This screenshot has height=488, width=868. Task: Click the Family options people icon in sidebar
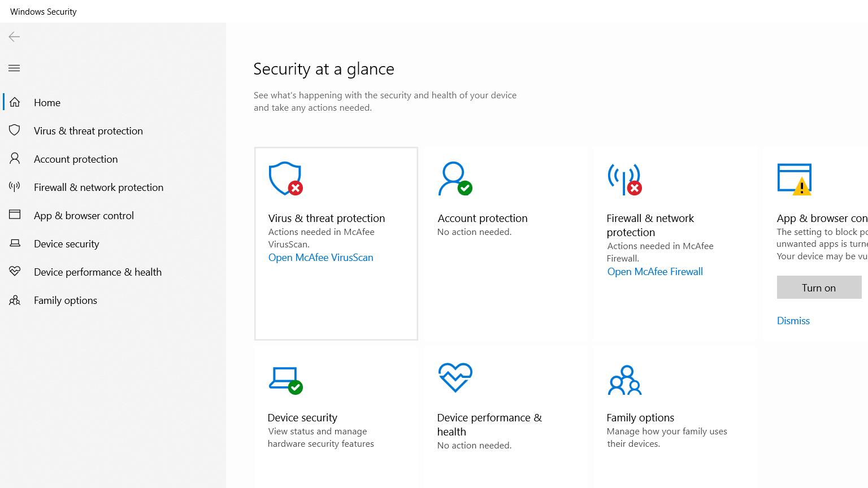pyautogui.click(x=15, y=300)
